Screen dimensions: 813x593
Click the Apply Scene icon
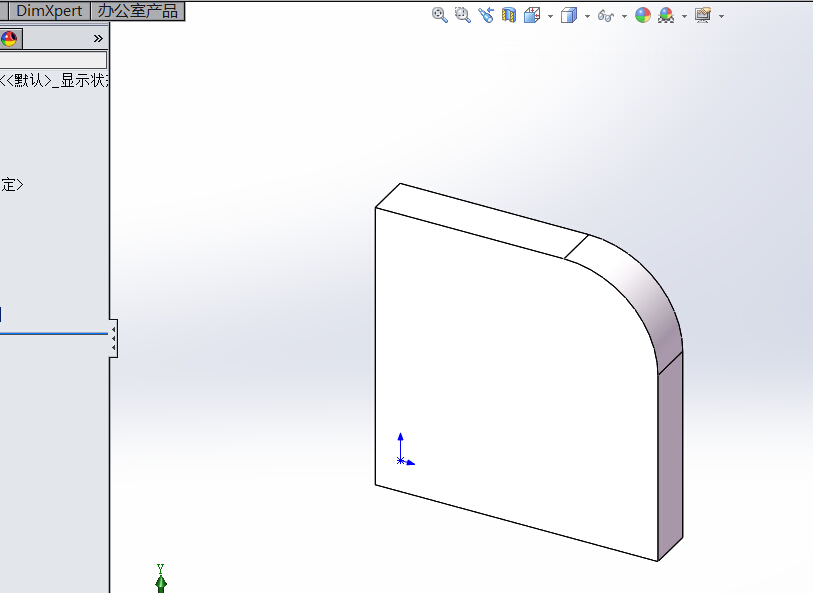666,15
